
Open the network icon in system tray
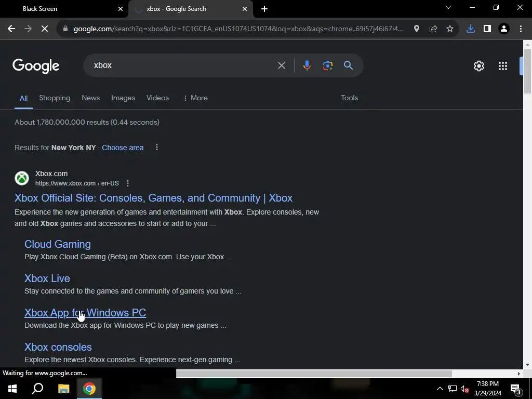tap(453, 389)
